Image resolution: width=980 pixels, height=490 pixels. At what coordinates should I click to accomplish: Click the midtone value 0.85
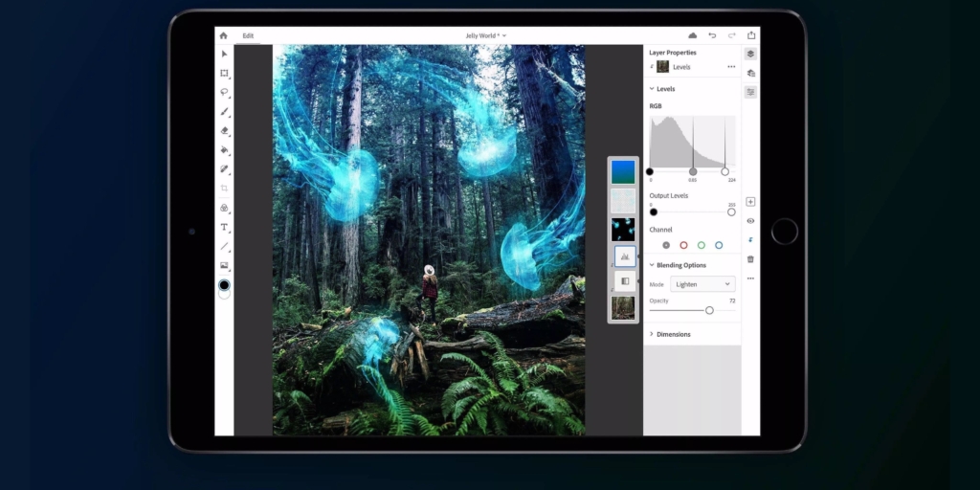693,180
